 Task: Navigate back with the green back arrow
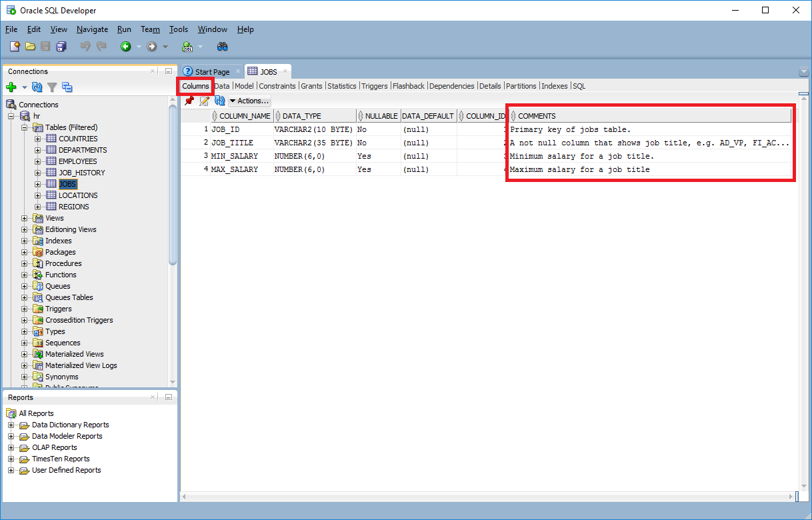pyautogui.click(x=126, y=47)
